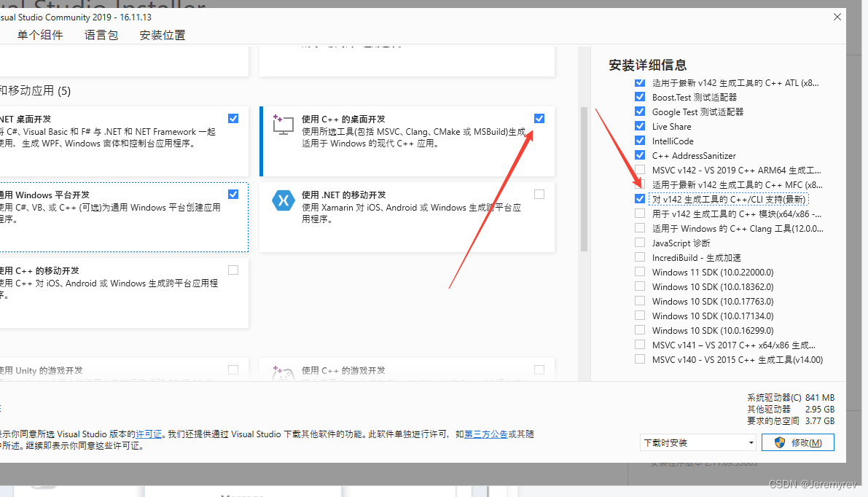Click the workloads list vertical scrollbar

point(584,179)
